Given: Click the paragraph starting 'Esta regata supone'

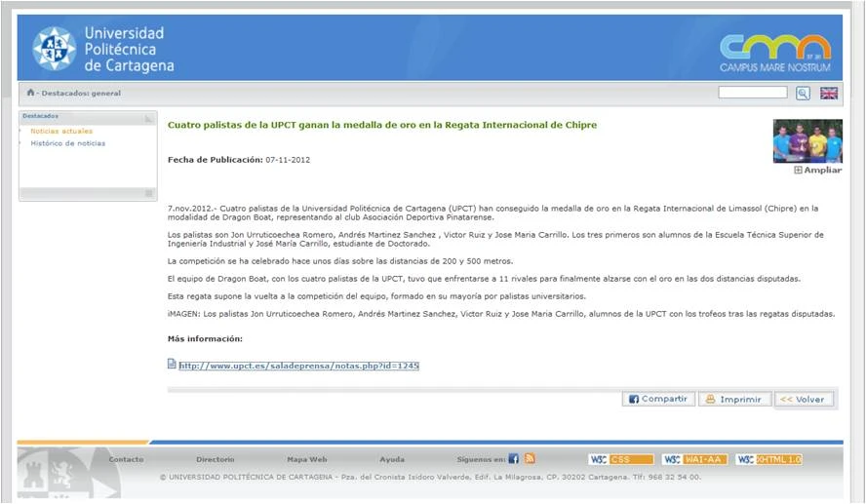Looking at the screenshot, I should coord(376,296).
